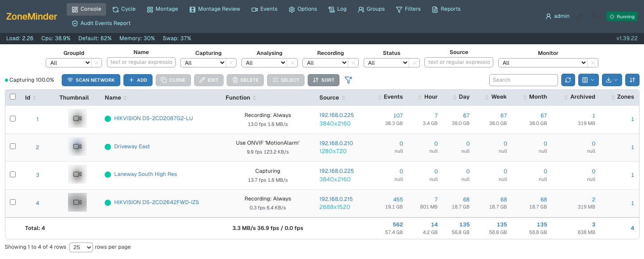Open the Log menu item
The height and width of the screenshot is (259, 644).
pyautogui.click(x=337, y=9)
